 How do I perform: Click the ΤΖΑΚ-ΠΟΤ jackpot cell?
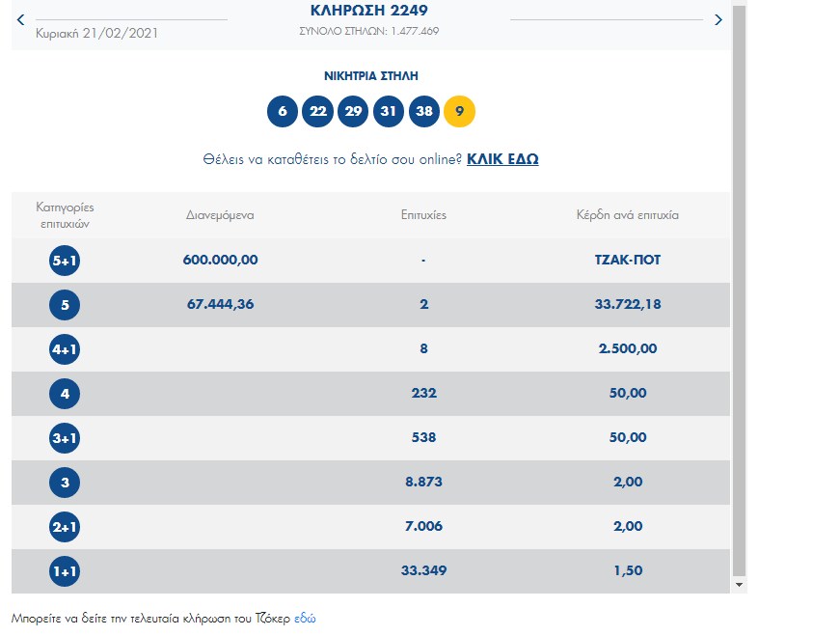pos(628,261)
